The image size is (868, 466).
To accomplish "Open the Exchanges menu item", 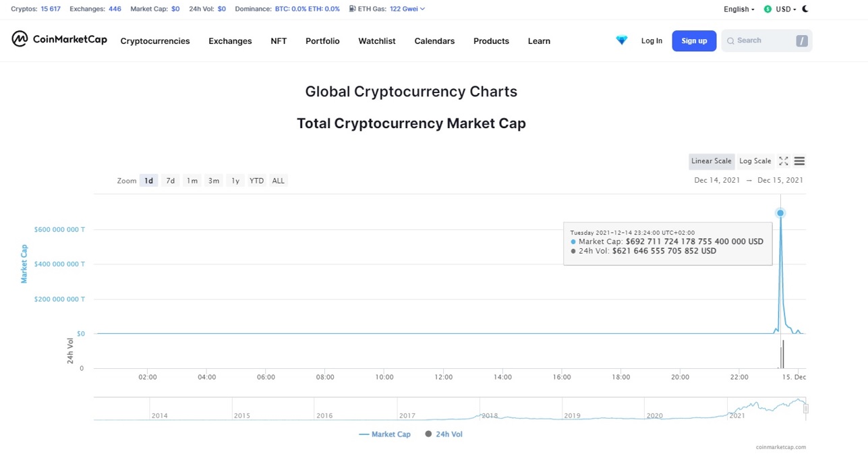I will click(x=230, y=41).
